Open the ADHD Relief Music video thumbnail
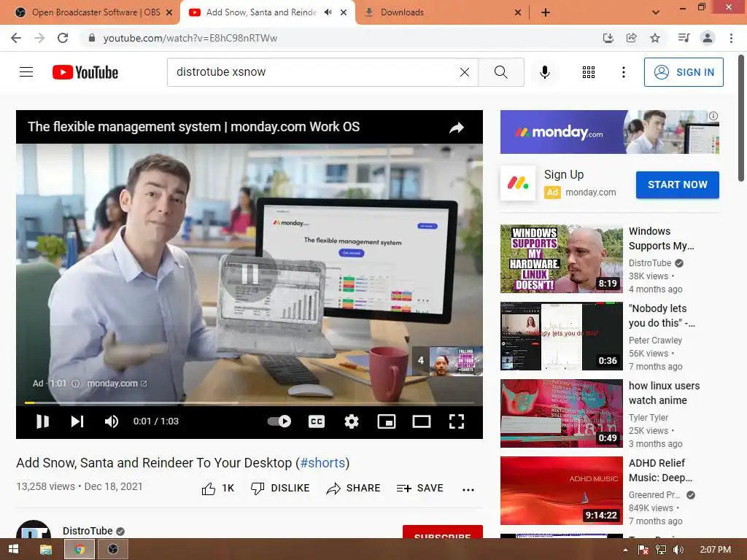The height and width of the screenshot is (560, 747). 561,491
